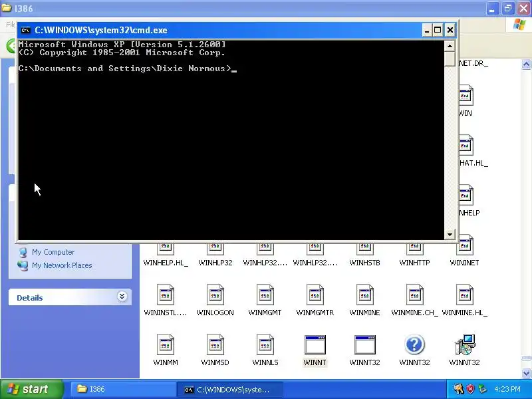Select the WINMINE.HL_ file icon

click(x=464, y=295)
